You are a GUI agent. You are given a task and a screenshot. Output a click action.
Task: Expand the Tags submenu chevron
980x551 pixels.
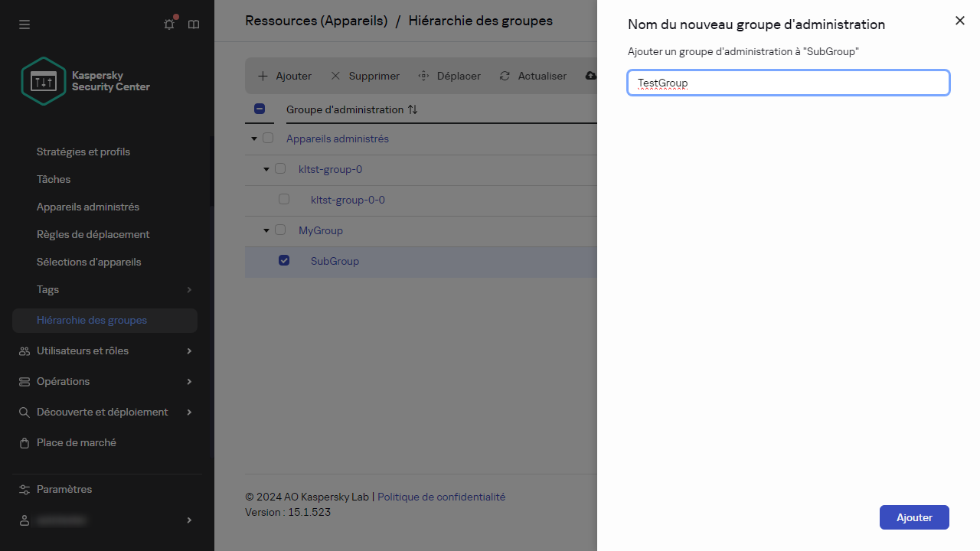coord(189,289)
